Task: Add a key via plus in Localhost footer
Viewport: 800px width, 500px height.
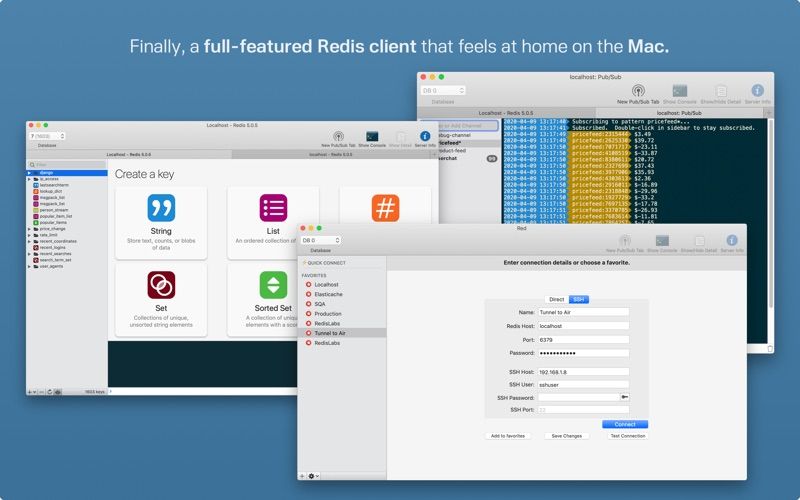Action: click(x=29, y=392)
